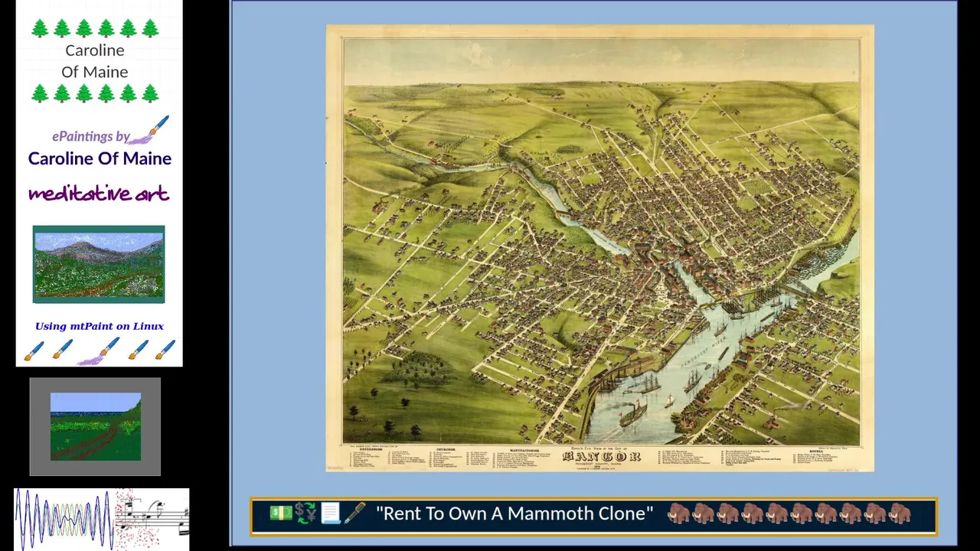Click "Caroline Of Maine" between the tree rows
This screenshot has height=551, width=980.
point(95,61)
